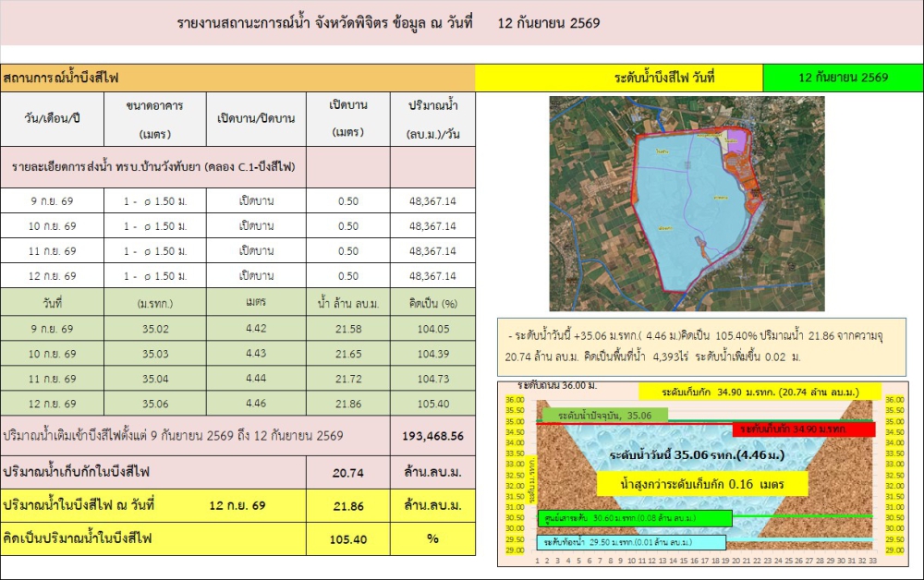Select the green date cell 12 กันยายน 2569

(843, 78)
